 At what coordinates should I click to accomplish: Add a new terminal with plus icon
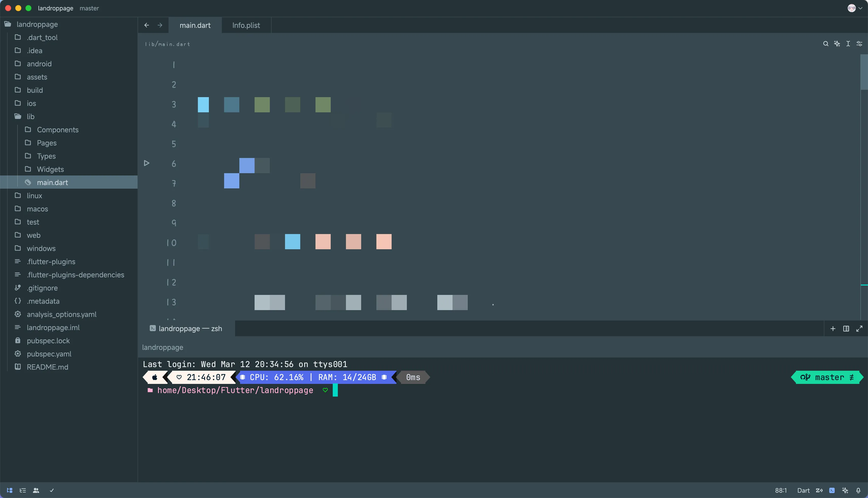[x=833, y=328]
